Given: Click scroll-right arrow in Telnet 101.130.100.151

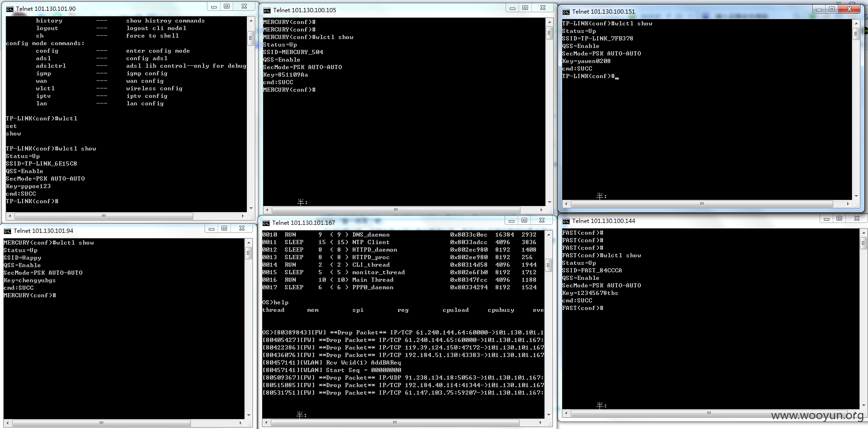Looking at the screenshot, I should pyautogui.click(x=848, y=204).
